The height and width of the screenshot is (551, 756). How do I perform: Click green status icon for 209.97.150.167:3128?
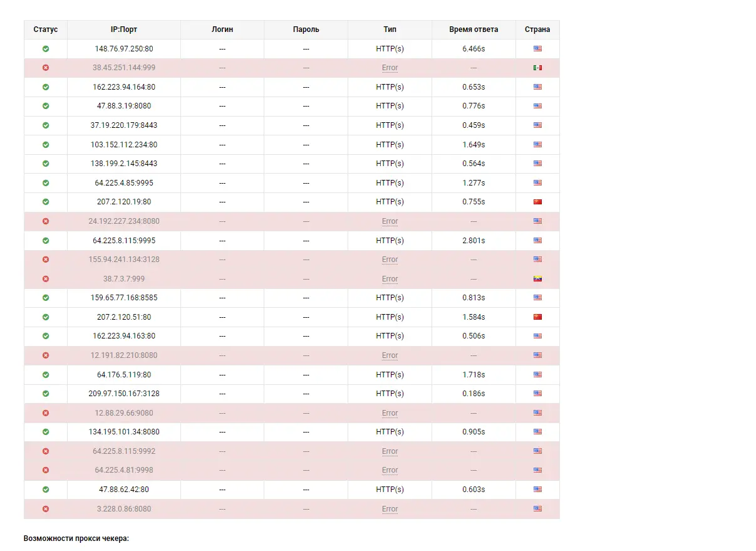point(46,394)
